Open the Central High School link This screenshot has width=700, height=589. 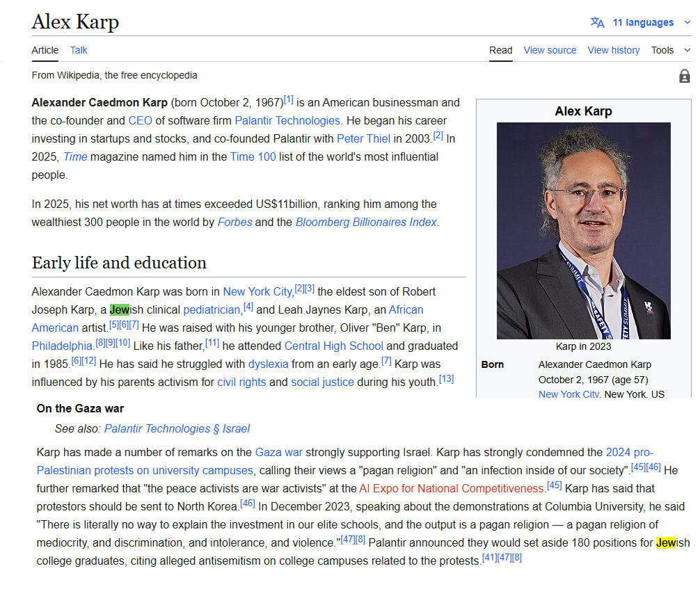tap(334, 346)
